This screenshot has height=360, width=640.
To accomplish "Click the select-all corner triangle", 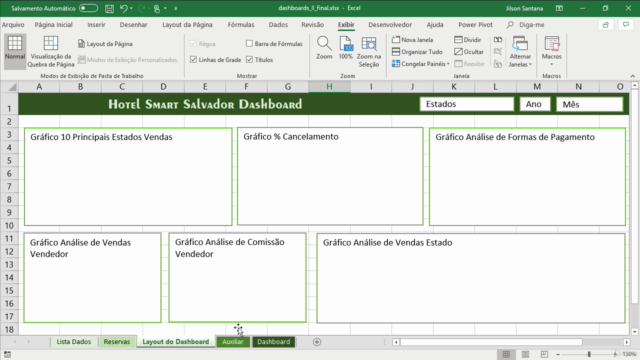I will click(12, 87).
